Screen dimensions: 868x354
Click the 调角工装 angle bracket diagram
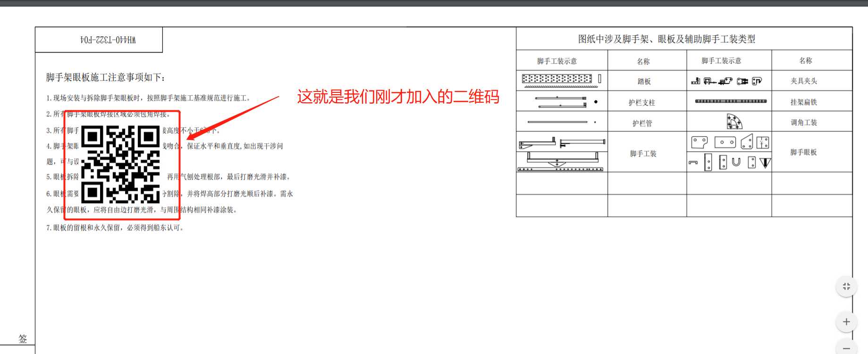[x=734, y=122]
